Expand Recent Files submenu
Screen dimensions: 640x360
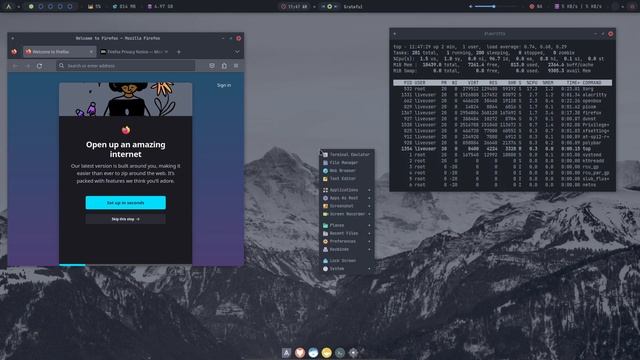346,233
